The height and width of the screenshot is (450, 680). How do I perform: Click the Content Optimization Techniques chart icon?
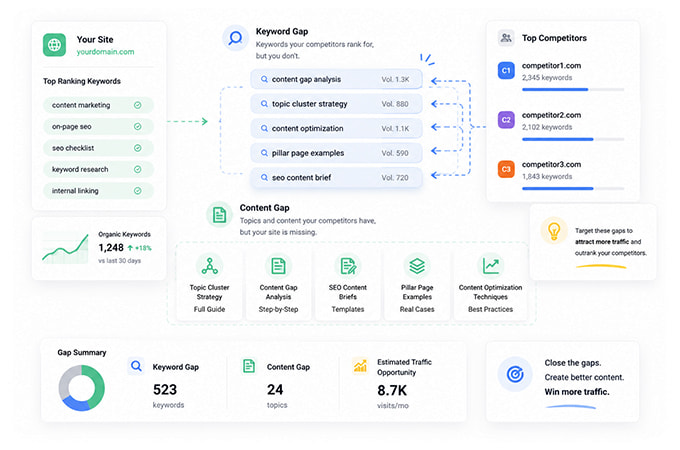tap(490, 266)
